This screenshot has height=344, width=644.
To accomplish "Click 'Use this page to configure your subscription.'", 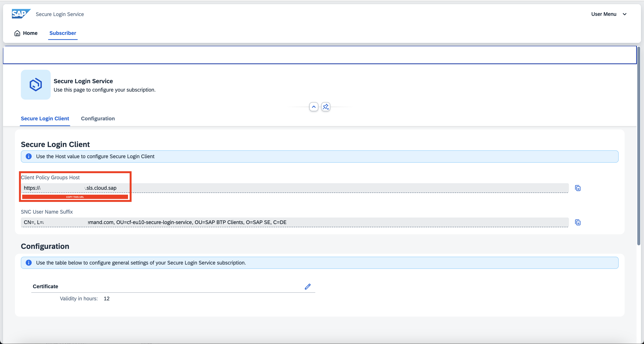I will [105, 90].
